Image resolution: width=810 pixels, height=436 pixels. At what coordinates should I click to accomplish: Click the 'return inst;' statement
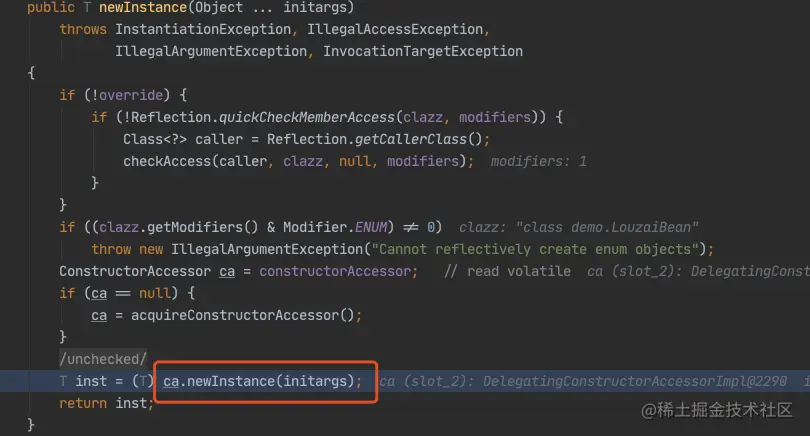106,403
